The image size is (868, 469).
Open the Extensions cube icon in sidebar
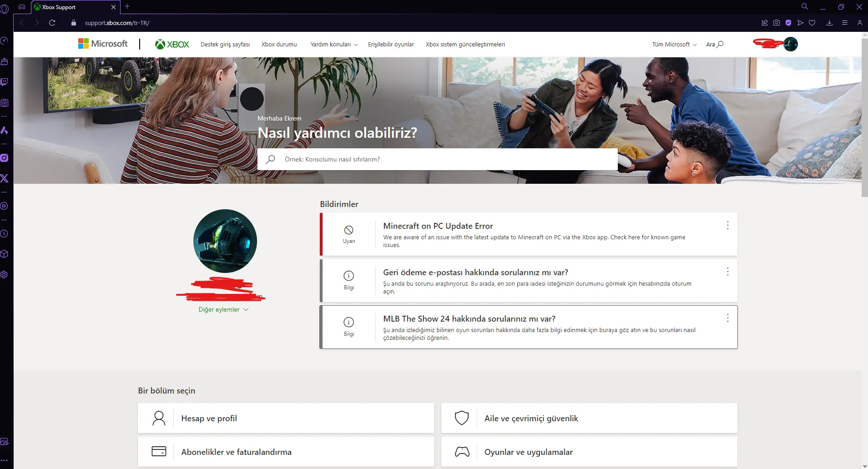pyautogui.click(x=4, y=254)
